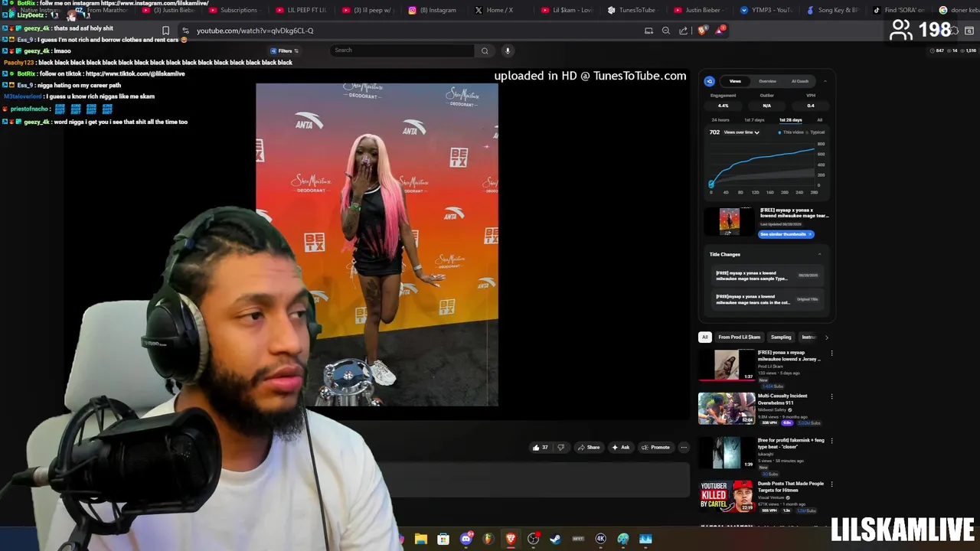Click the voice search microphone icon
This screenshot has width=980, height=551.
click(507, 51)
